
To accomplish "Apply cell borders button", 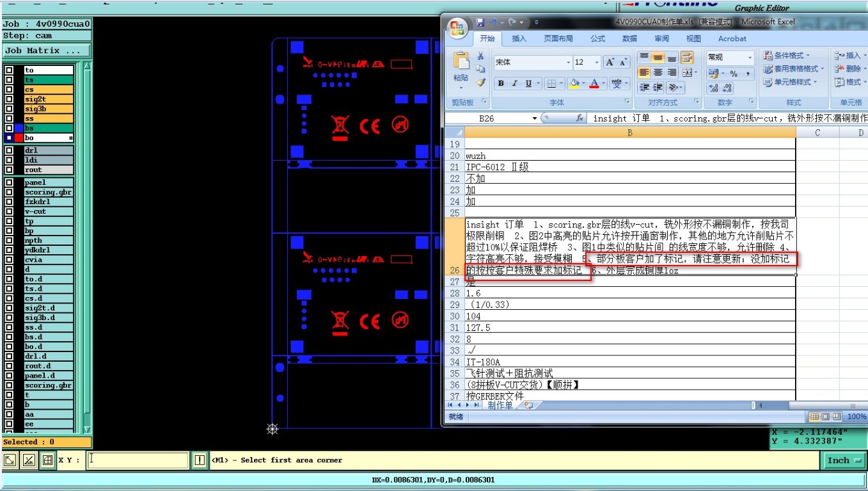I will 550,83.
